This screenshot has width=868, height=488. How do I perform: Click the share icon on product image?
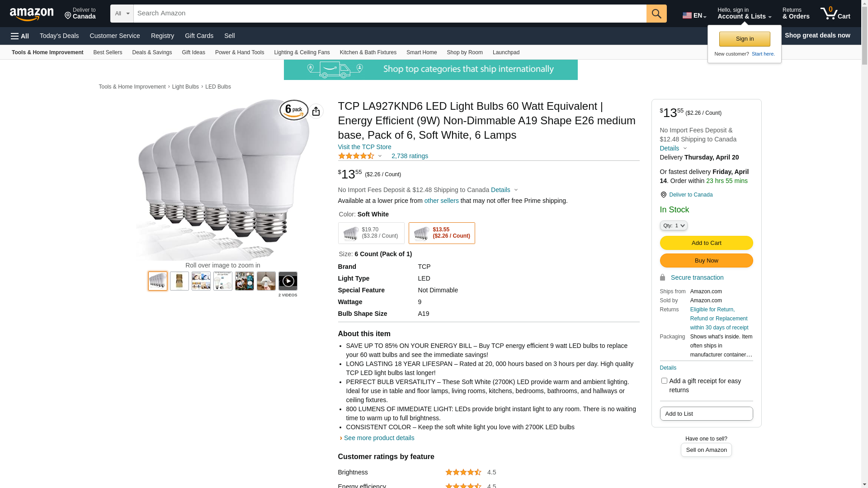click(316, 111)
